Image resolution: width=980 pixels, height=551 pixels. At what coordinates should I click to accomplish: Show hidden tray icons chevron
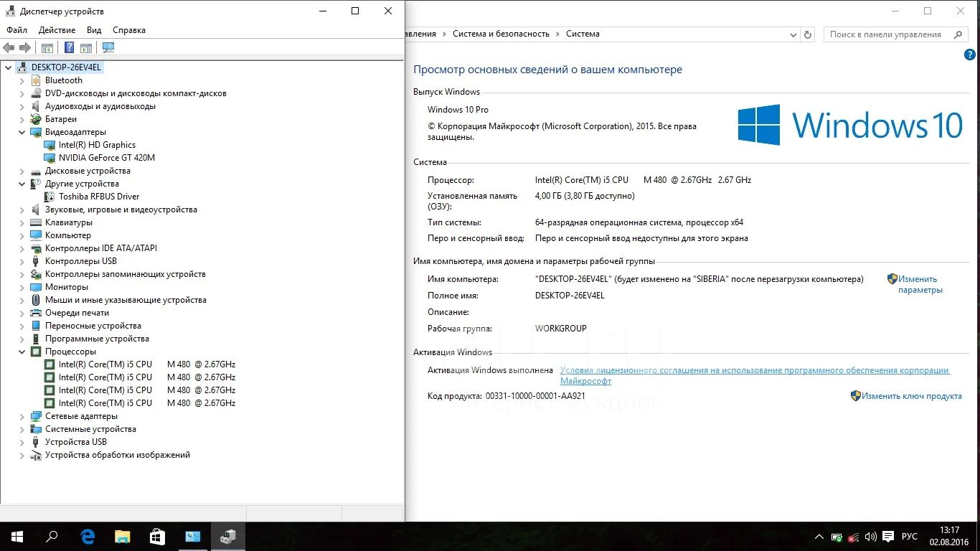tap(819, 537)
